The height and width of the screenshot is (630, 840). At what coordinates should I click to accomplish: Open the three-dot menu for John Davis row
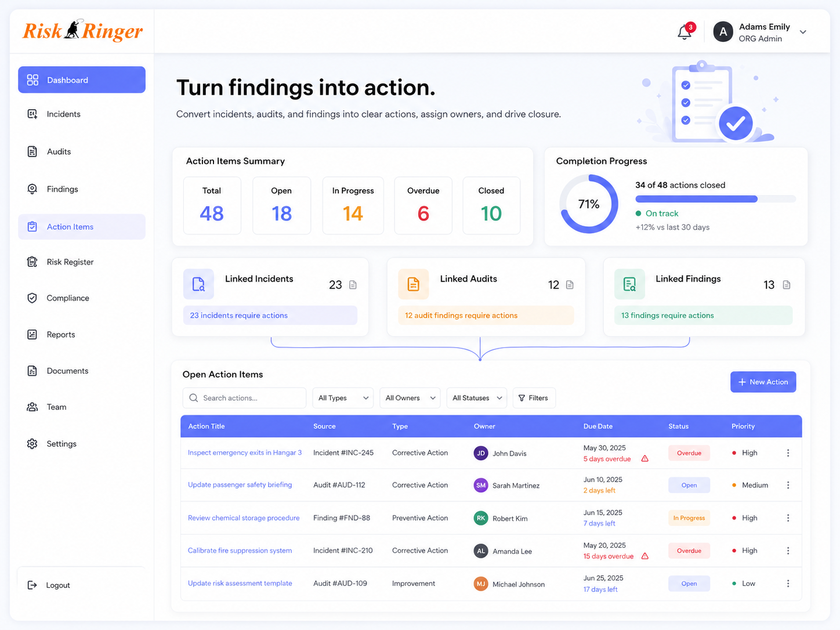click(x=788, y=453)
